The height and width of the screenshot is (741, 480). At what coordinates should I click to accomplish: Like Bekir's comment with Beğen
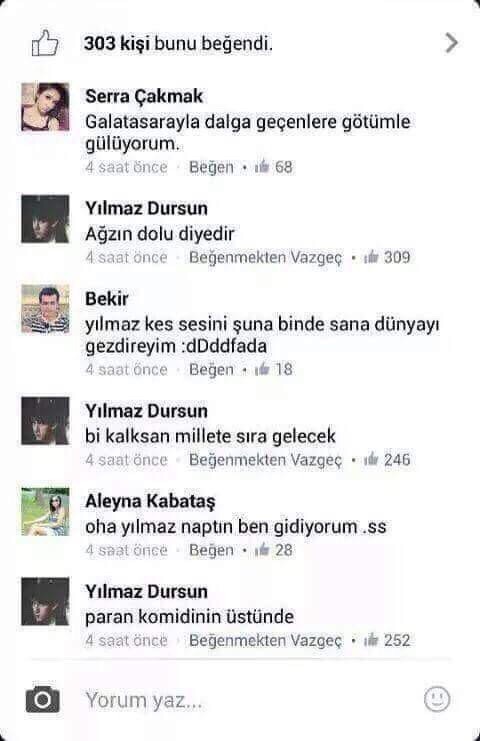click(211, 370)
